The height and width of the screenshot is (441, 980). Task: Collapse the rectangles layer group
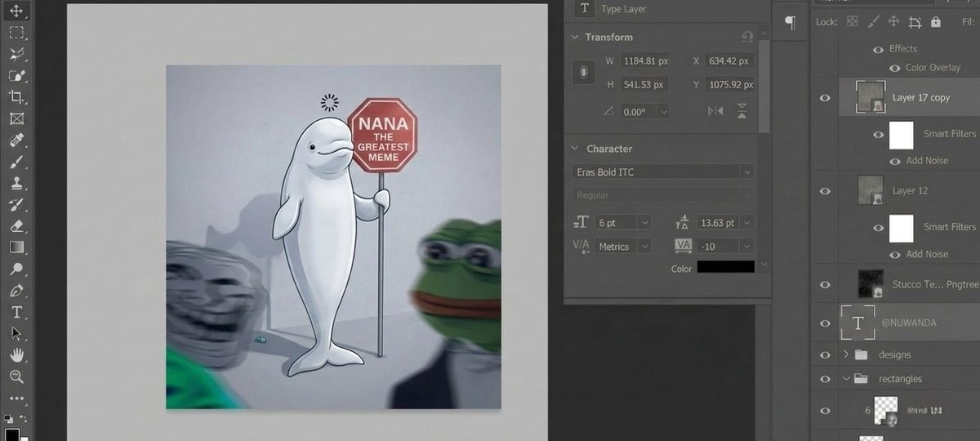[846, 379]
